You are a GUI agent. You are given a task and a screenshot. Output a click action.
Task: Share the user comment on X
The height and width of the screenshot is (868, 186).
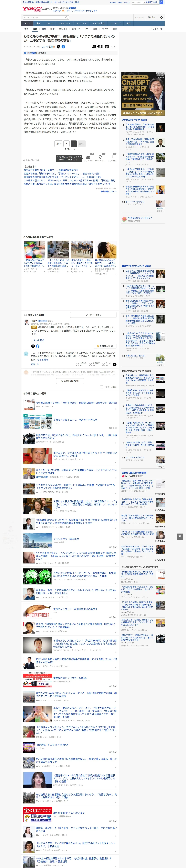(x=114, y=364)
